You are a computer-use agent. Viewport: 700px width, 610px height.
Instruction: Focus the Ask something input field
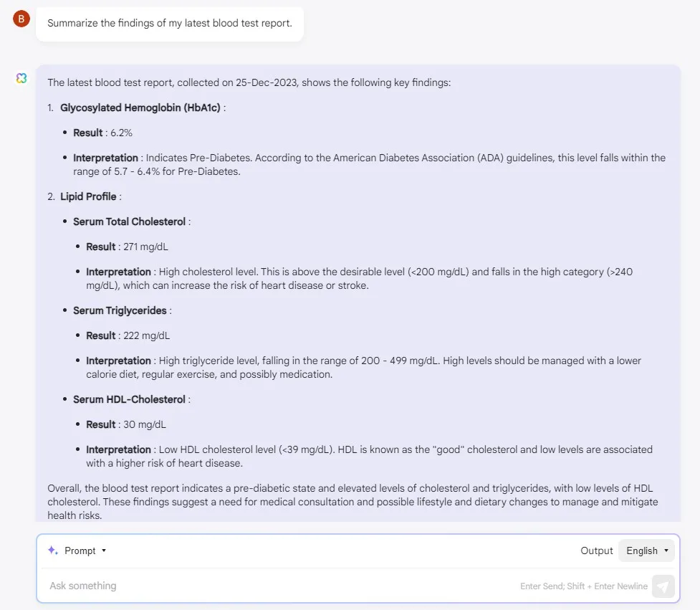pyautogui.click(x=282, y=586)
